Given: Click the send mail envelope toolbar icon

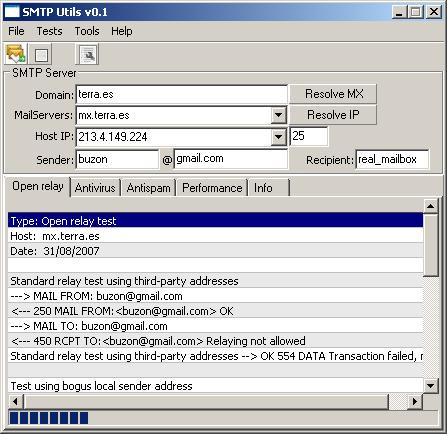Looking at the screenshot, I should pos(16,54).
